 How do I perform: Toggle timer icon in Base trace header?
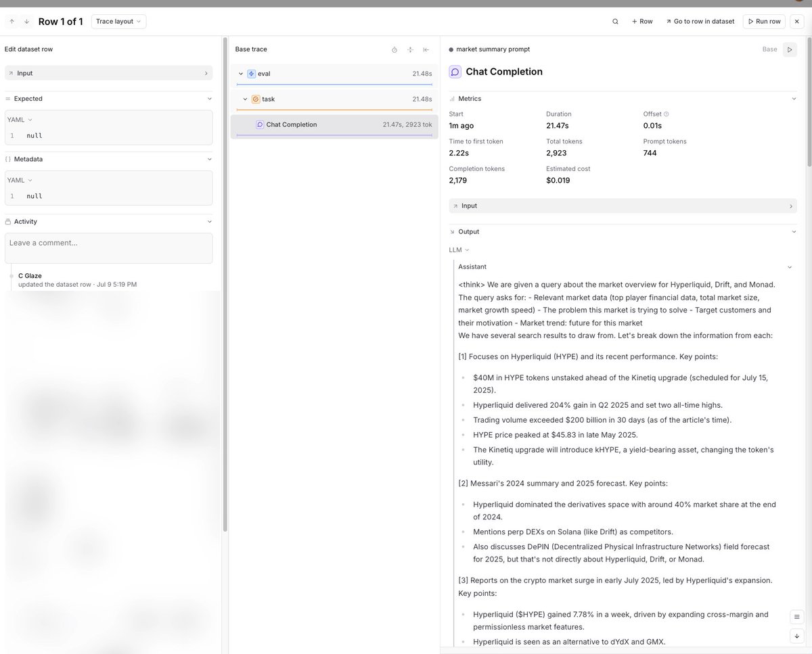(394, 49)
